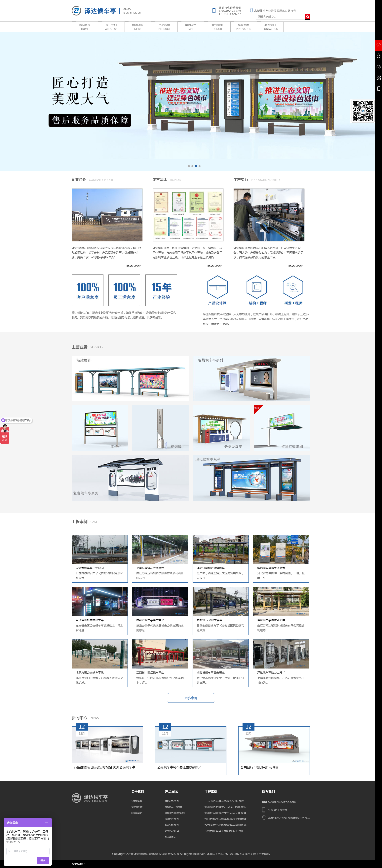Open the 案例展示 CASE menu item
This screenshot has width=382, height=868.
[190, 27]
